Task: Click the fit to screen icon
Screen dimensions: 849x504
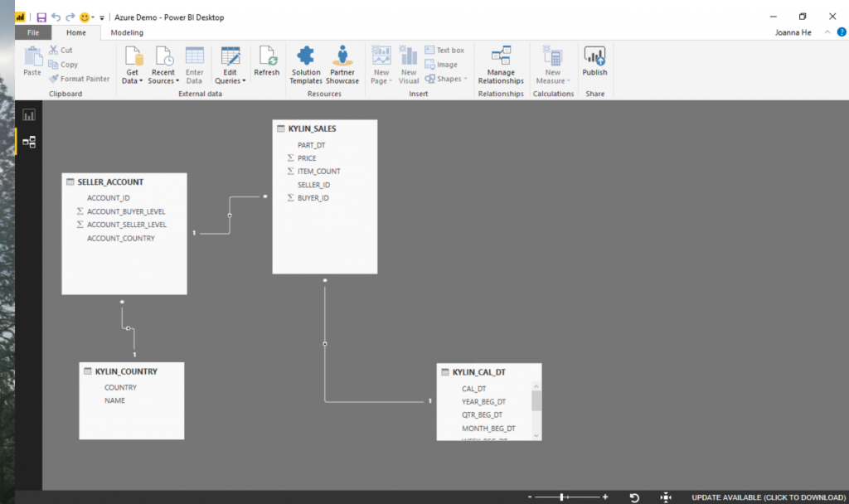Action: coord(666,497)
